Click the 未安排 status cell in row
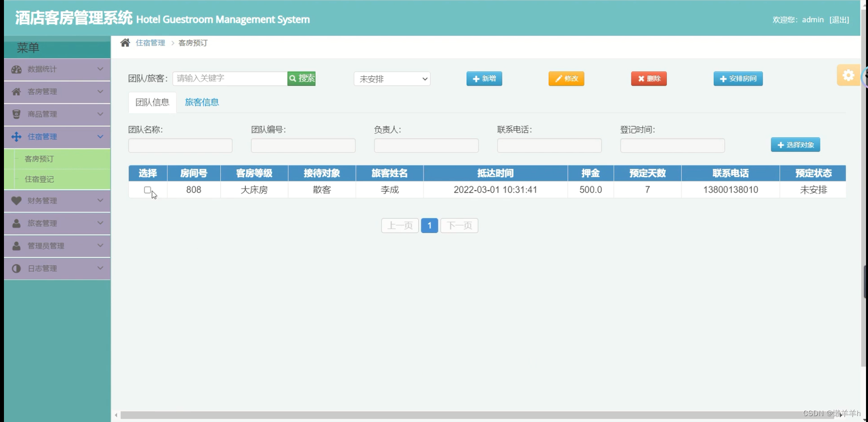The height and width of the screenshot is (422, 868). (x=813, y=190)
